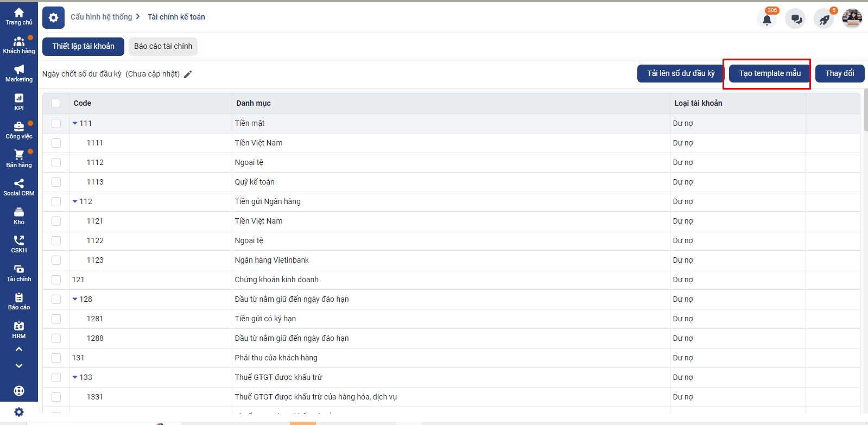868x425 pixels.
Task: Open Marketing module in sidebar
Action: pyautogui.click(x=19, y=73)
